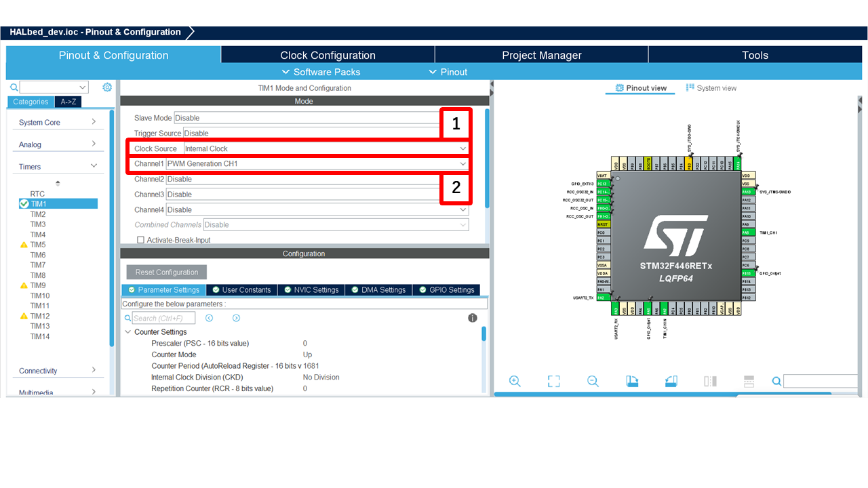The height and width of the screenshot is (488, 868).
Task: Open the category search combo box
Action: tap(54, 87)
